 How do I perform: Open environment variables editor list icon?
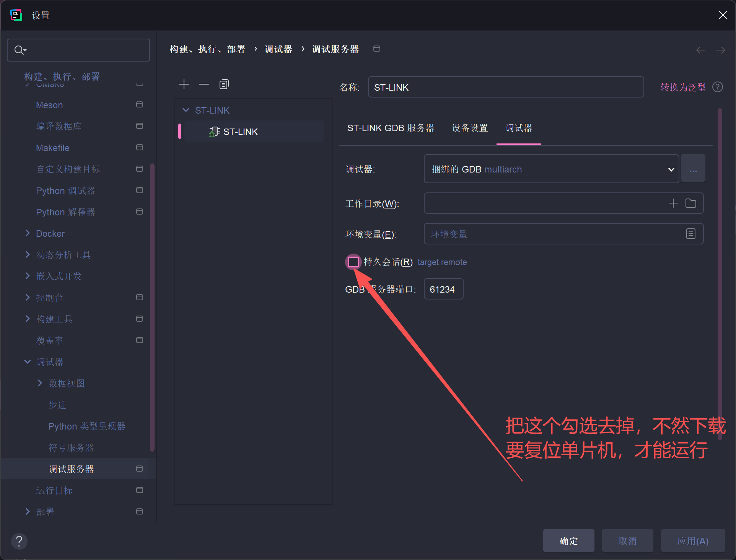click(690, 234)
